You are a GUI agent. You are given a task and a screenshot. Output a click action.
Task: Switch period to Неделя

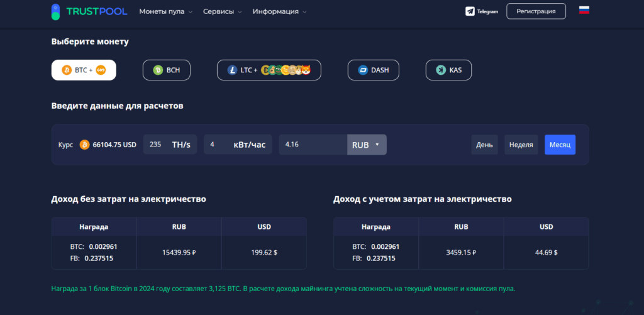pyautogui.click(x=521, y=145)
